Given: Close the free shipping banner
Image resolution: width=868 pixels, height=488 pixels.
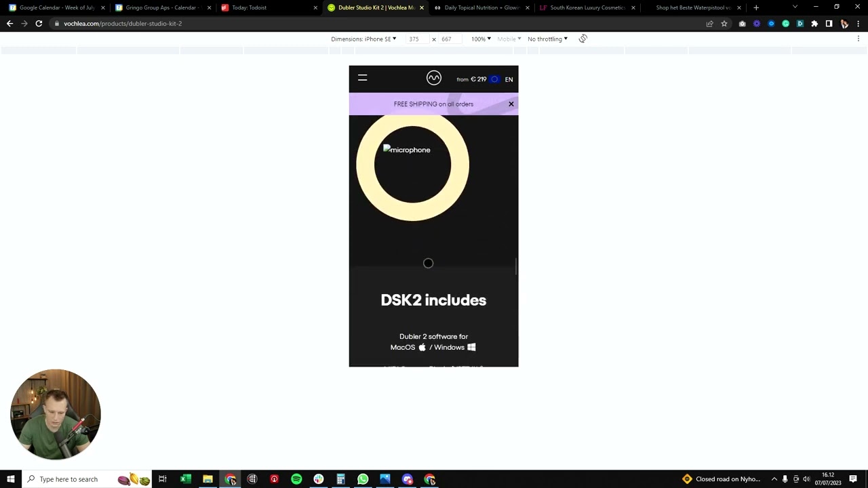Looking at the screenshot, I should click(x=511, y=104).
